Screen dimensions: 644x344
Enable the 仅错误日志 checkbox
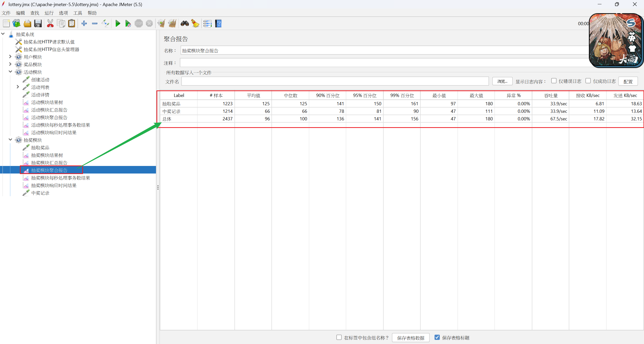[x=553, y=81]
